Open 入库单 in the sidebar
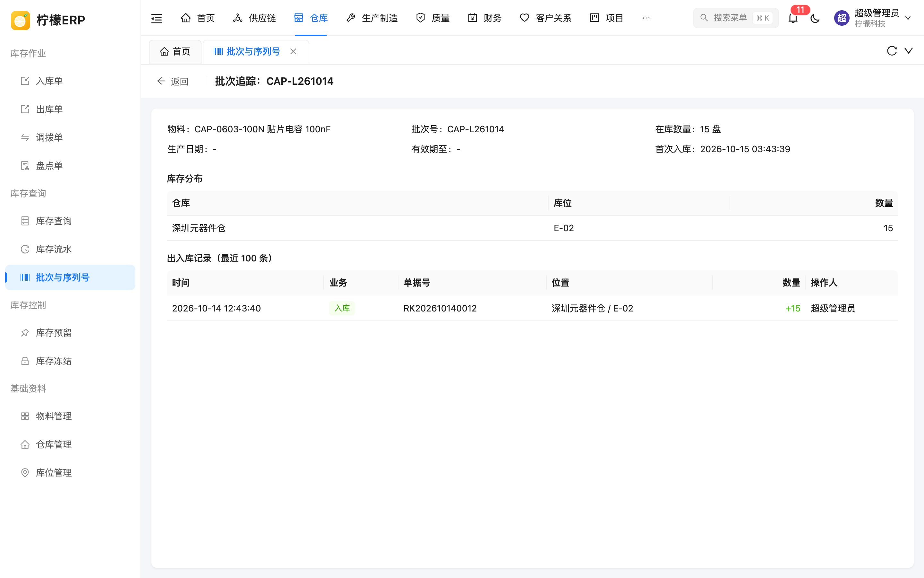This screenshot has width=924, height=578. (70, 81)
